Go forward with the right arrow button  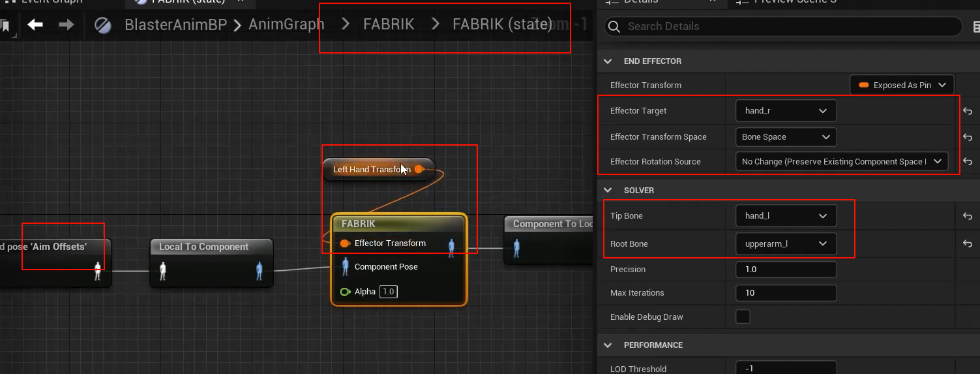point(66,25)
